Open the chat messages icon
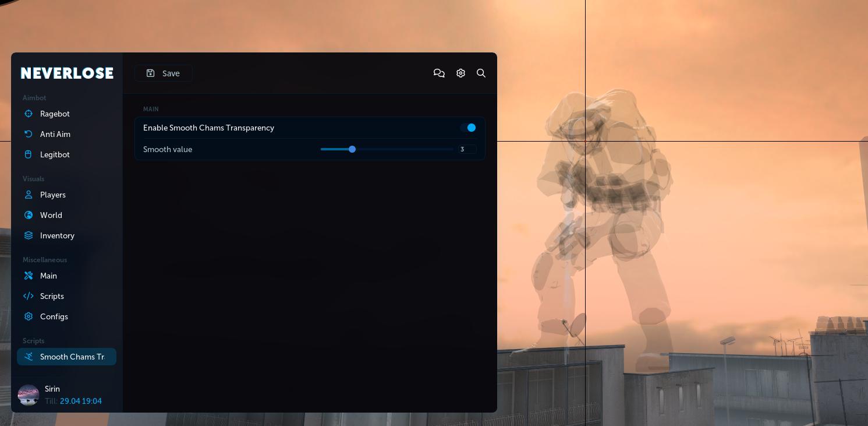 click(x=439, y=73)
